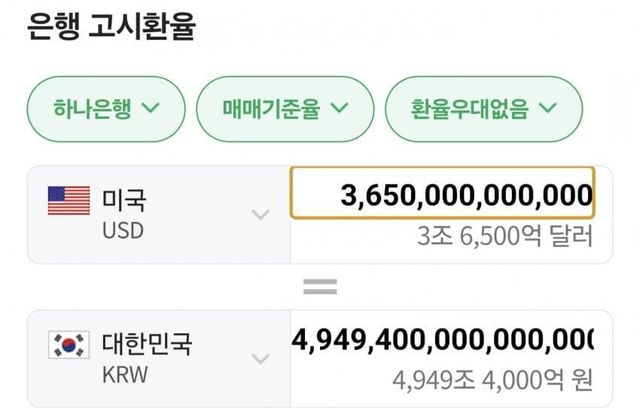Open the 환율우대없음 preferential rate dropdown
The height and width of the screenshot is (408, 640).
tap(483, 107)
